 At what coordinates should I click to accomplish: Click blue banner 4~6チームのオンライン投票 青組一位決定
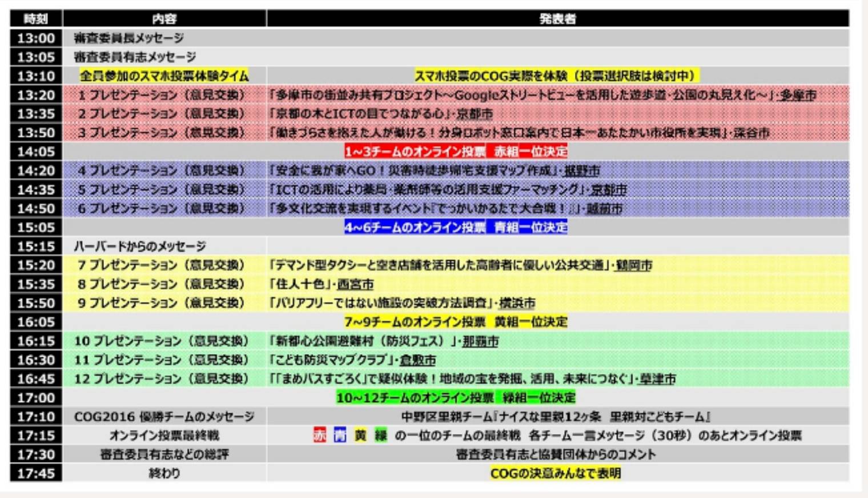[456, 227]
